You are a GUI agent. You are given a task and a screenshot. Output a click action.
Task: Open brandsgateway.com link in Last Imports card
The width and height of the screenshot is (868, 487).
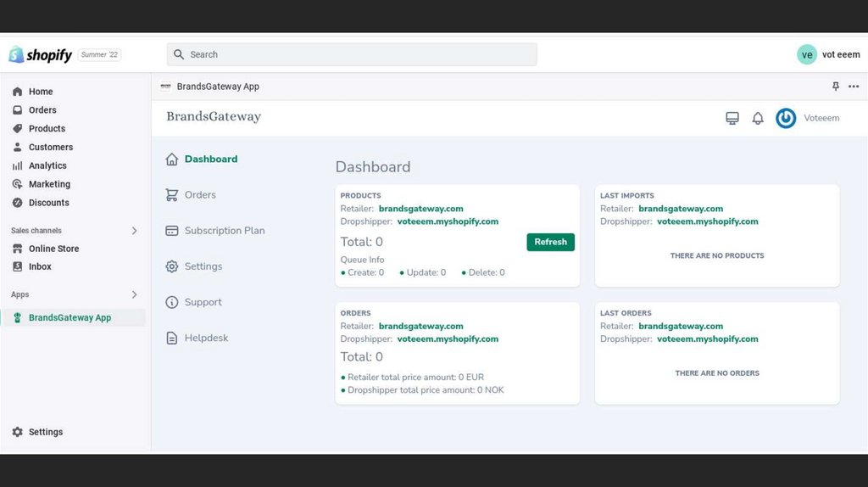tap(681, 209)
